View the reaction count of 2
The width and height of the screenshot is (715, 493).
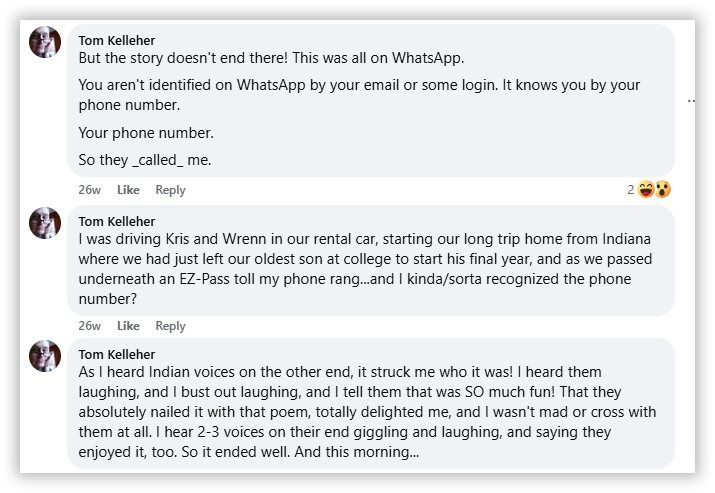tap(631, 190)
